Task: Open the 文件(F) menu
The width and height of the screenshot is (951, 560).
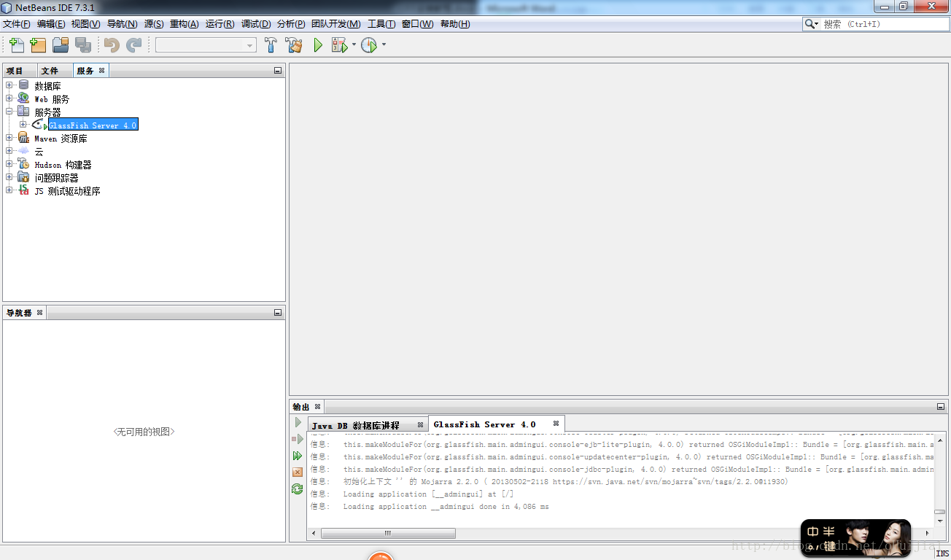Action: pos(17,24)
